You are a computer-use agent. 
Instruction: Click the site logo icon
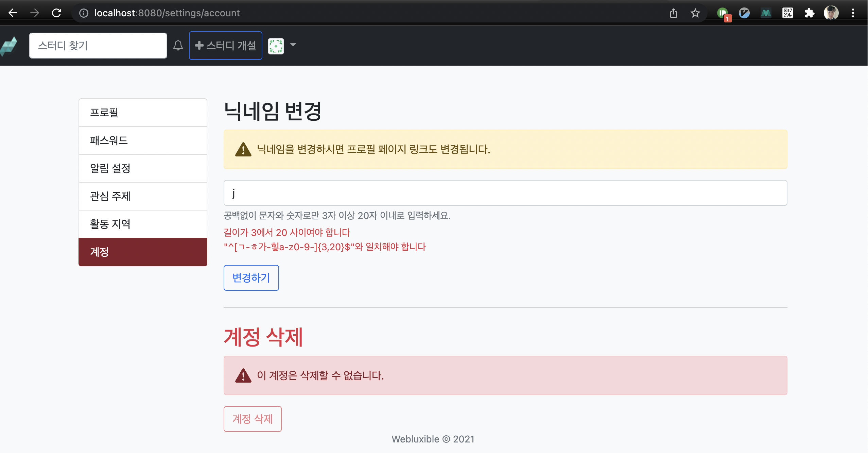point(9,46)
